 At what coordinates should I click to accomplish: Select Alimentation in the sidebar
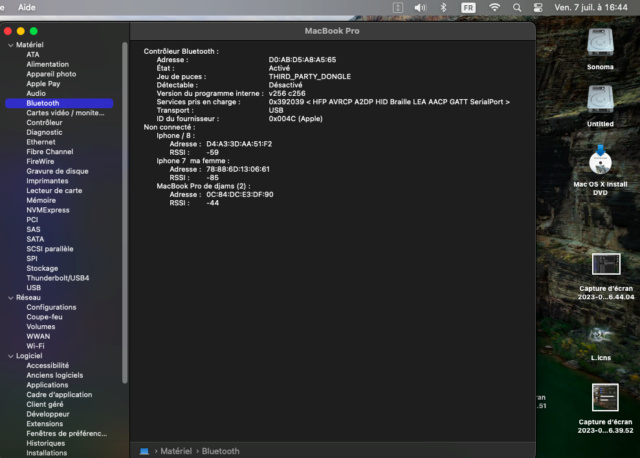pyautogui.click(x=47, y=64)
